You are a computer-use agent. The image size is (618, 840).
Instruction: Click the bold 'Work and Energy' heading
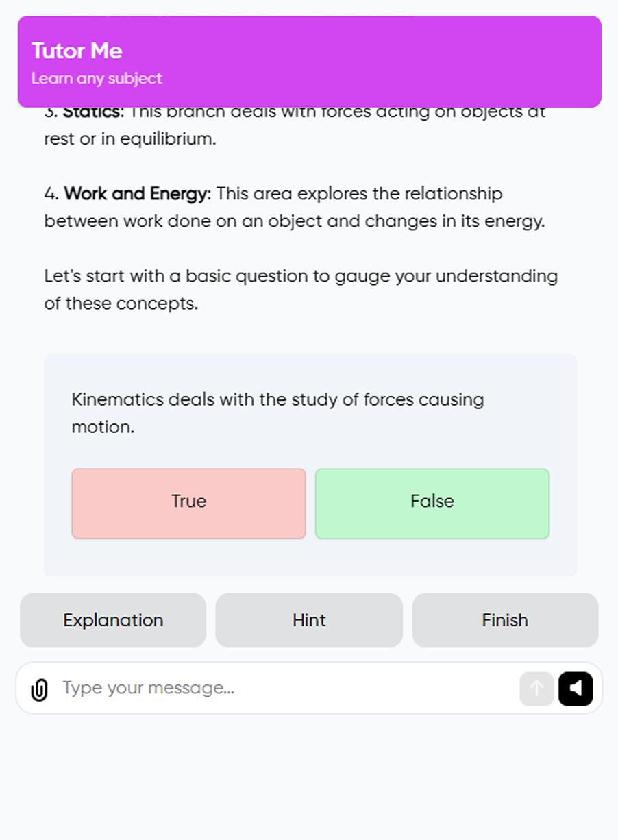pyautogui.click(x=136, y=194)
